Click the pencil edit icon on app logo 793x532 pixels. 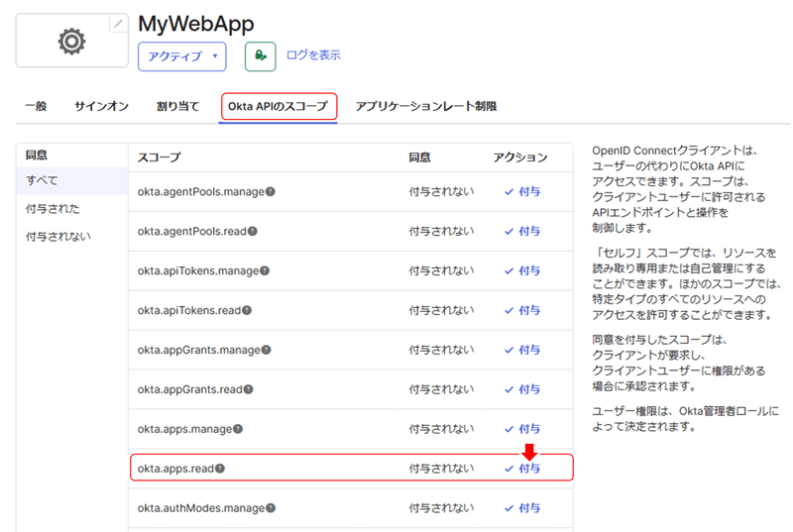point(119,23)
